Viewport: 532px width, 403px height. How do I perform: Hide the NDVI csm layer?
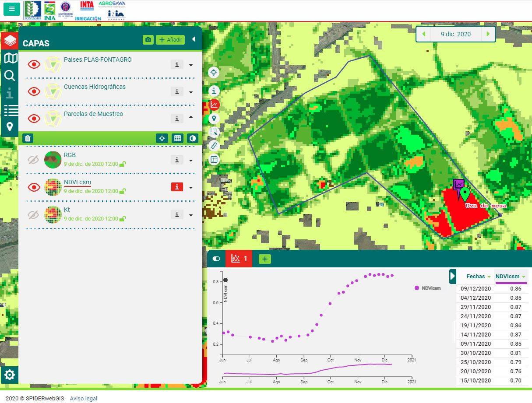(x=34, y=187)
